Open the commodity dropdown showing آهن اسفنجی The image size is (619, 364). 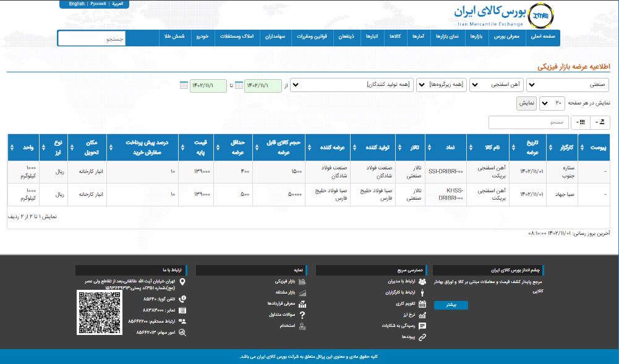[496, 85]
